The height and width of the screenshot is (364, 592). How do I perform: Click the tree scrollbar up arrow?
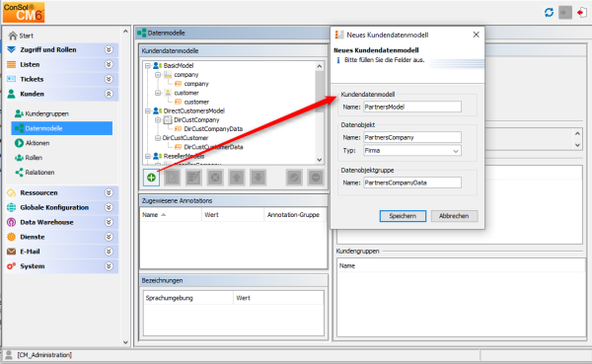point(320,66)
